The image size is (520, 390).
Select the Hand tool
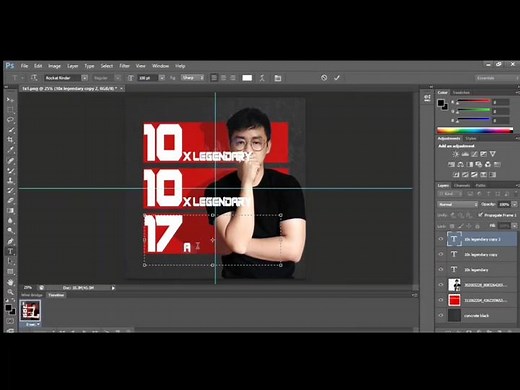point(10,282)
